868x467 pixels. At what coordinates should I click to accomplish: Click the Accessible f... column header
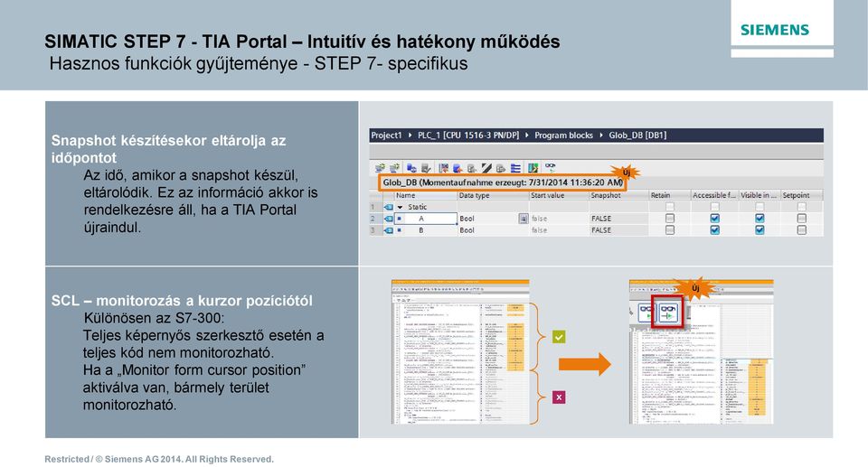tap(714, 195)
